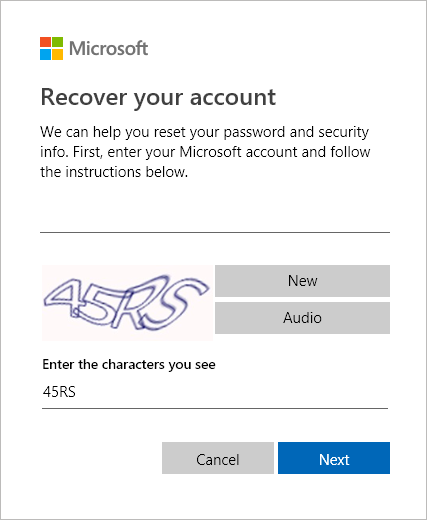Focus the captcha text field containing 45RS

215,392
